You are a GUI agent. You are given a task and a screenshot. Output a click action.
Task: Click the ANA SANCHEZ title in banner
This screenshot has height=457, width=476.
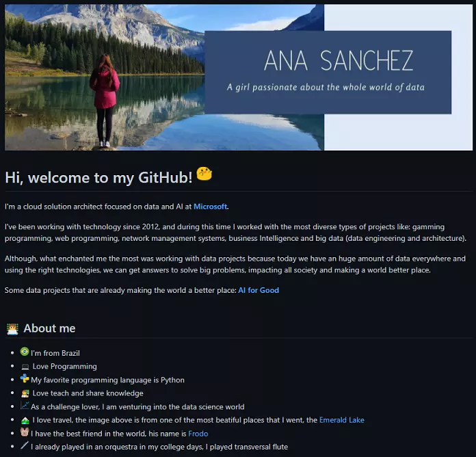tap(339, 61)
